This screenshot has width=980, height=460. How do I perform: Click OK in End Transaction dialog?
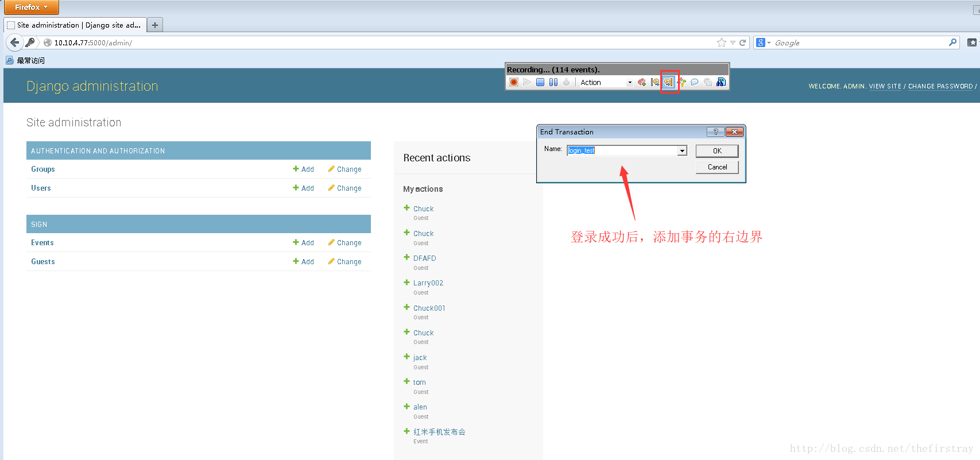click(717, 150)
